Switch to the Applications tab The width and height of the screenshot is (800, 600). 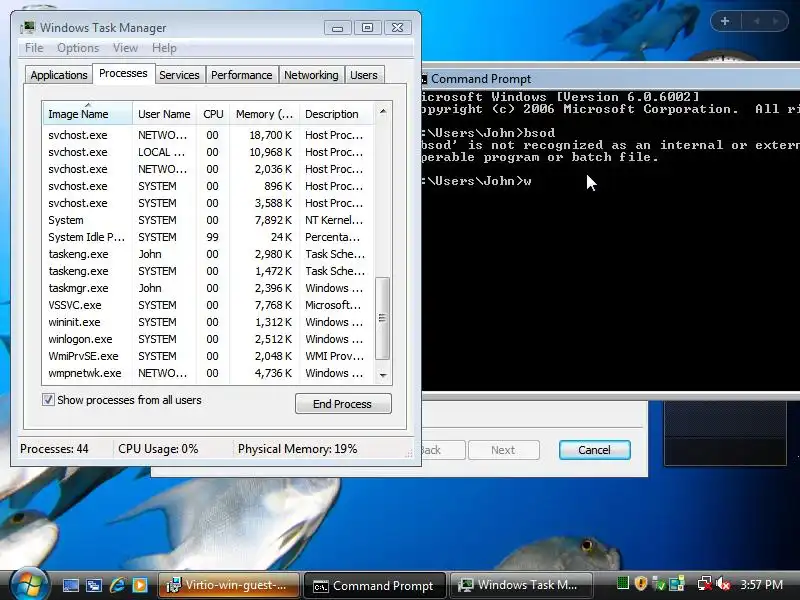click(x=59, y=75)
